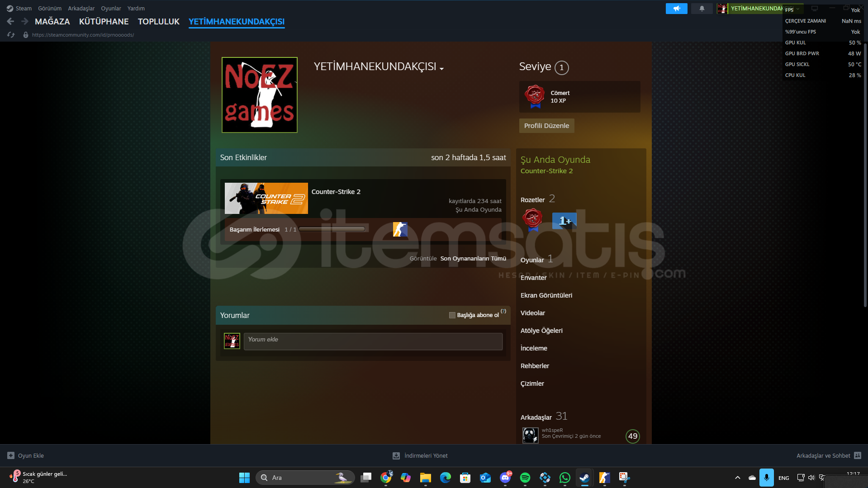
Task: Click Counter-Strike 2 under Şu Anda Oyunda
Action: pos(546,171)
